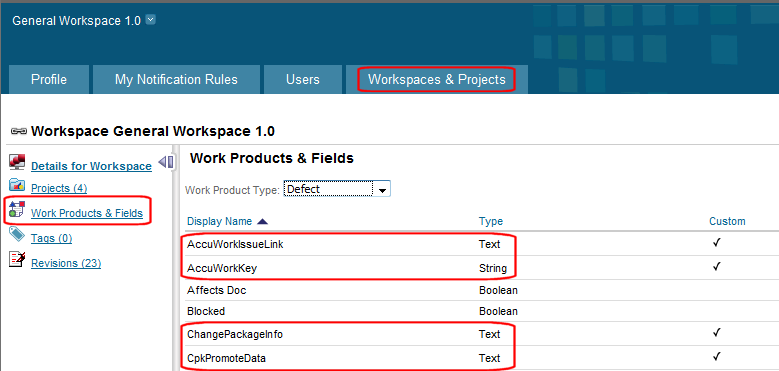
Task: Click the Tags label icon
Action: pos(17,234)
